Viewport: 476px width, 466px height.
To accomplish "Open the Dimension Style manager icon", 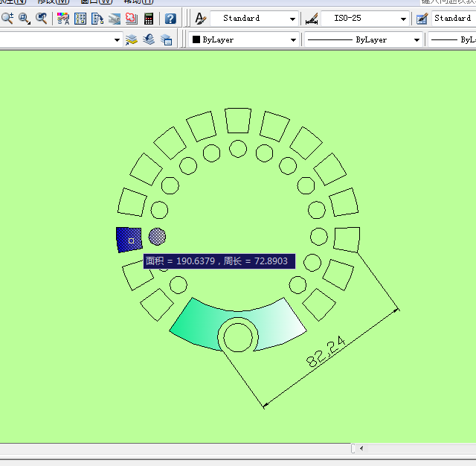I will (x=312, y=19).
